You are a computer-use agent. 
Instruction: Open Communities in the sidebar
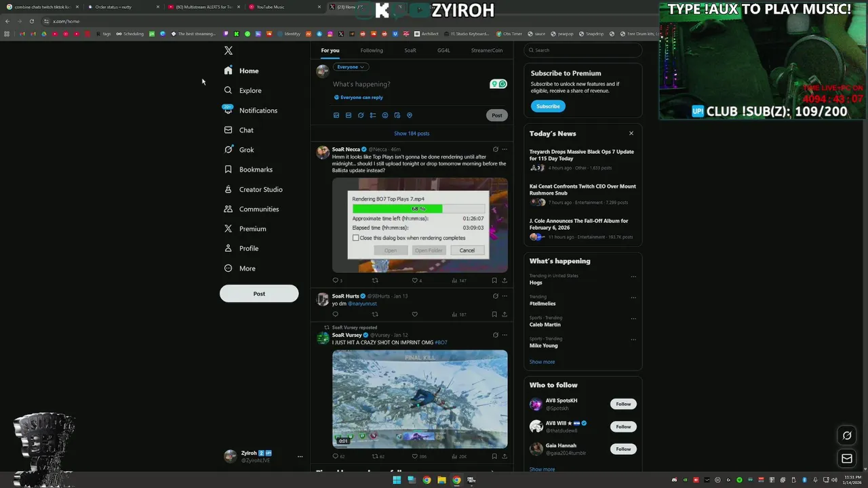252,209
